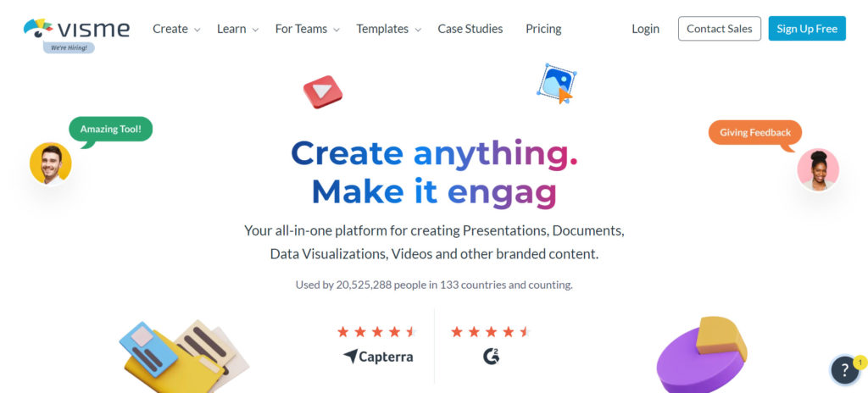This screenshot has width=868, height=393.
Task: Click the red video play icon
Action: tap(323, 91)
